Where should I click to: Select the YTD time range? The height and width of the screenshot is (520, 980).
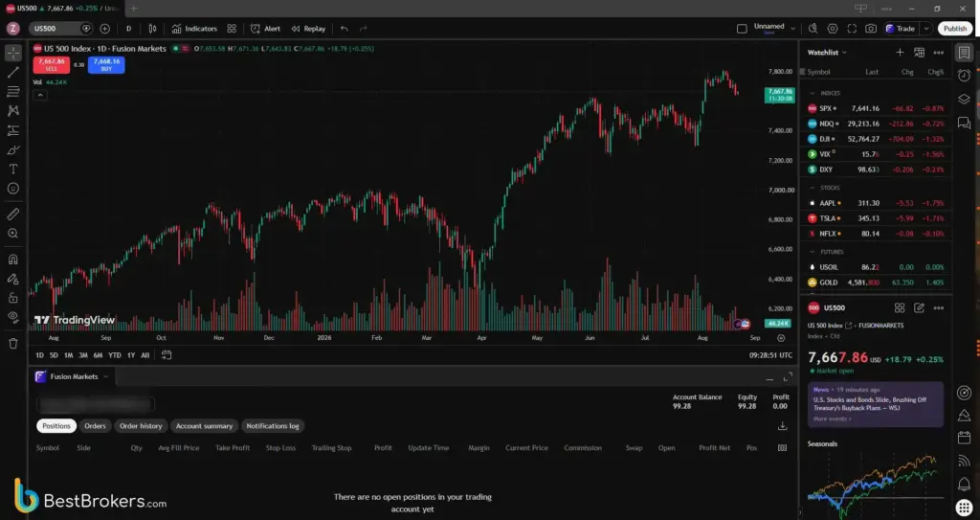[x=115, y=355]
